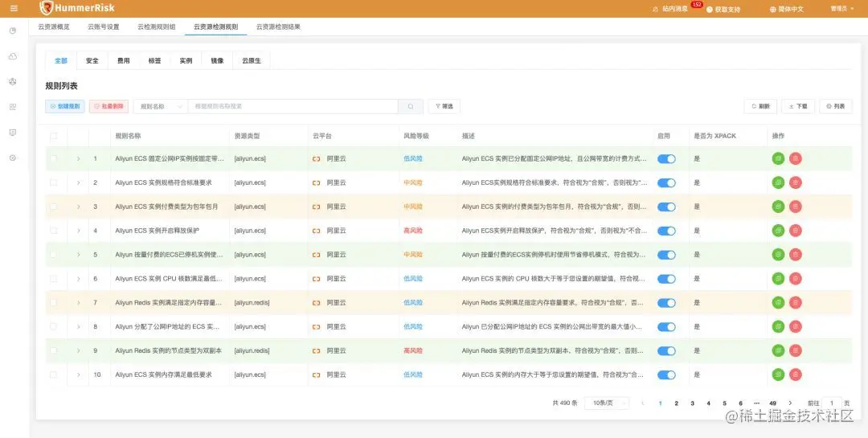Open the dashboard sidebar icon
The width and height of the screenshot is (868, 438).
click(13, 31)
